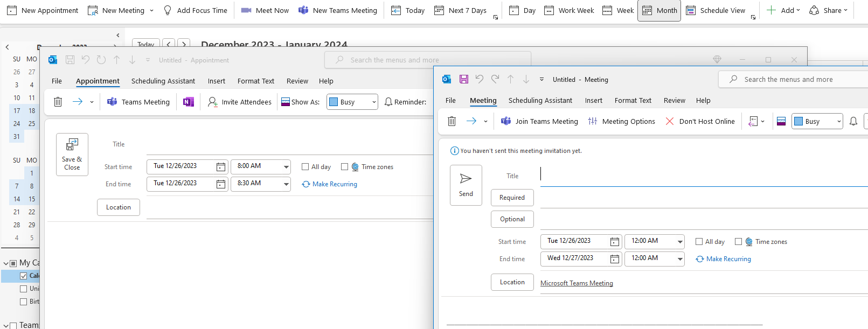Switch calendar to Day view

coord(523,10)
